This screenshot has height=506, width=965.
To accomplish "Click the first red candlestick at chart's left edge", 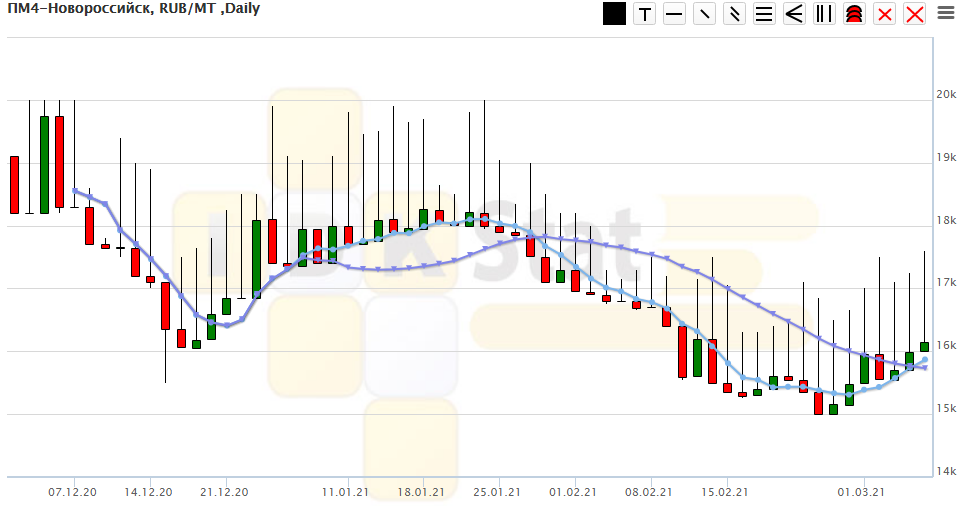I will coord(14,185).
